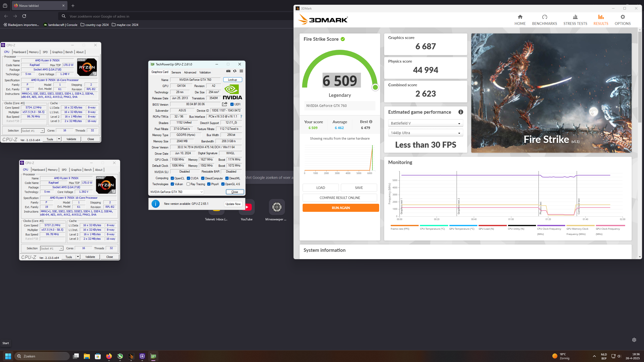
Task: Open 3DMark BENCHMARKS section
Action: [544, 20]
